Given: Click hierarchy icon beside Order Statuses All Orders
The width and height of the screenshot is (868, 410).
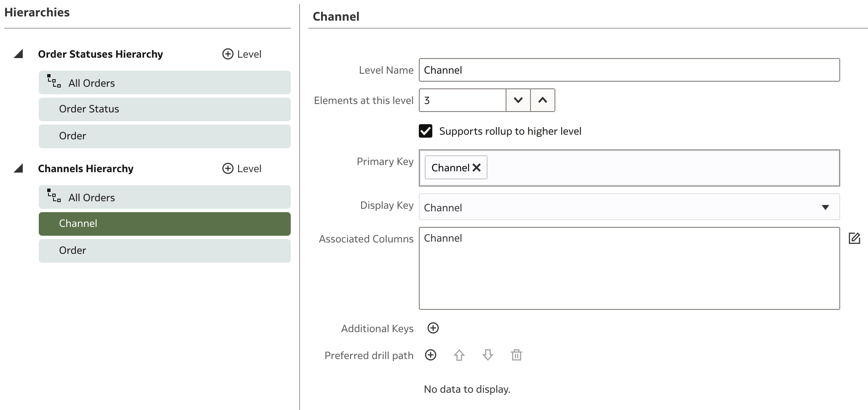Looking at the screenshot, I should (54, 81).
